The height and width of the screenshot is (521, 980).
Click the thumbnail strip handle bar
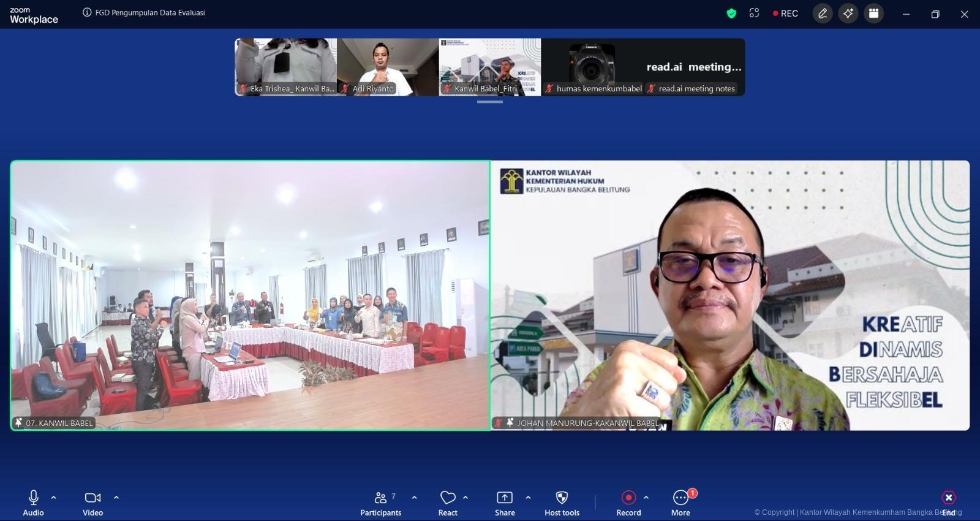click(x=490, y=102)
